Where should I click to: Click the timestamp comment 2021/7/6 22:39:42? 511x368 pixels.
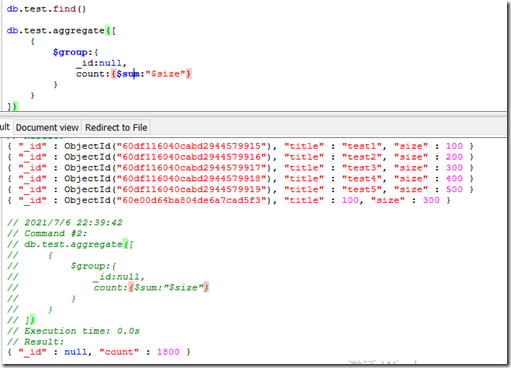[x=65, y=222]
